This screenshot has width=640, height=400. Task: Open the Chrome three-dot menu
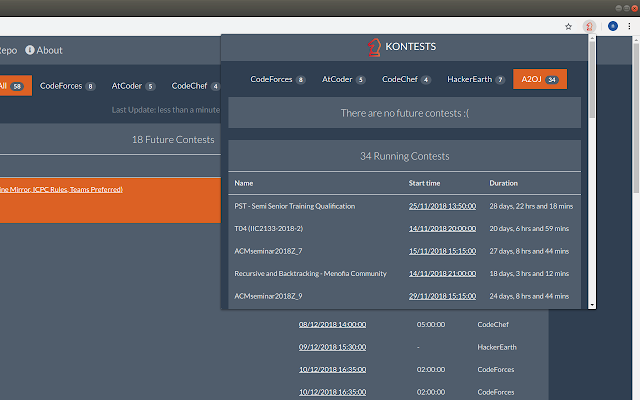[x=629, y=26]
